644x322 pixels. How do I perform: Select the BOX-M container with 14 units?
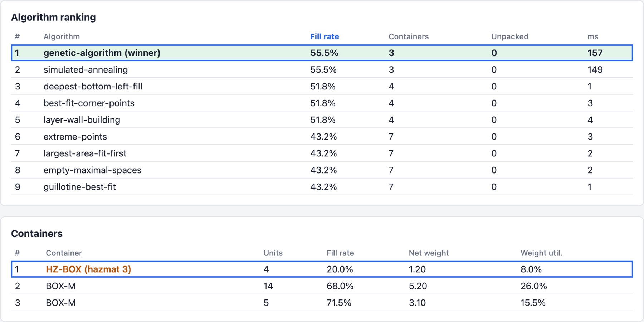click(322, 286)
